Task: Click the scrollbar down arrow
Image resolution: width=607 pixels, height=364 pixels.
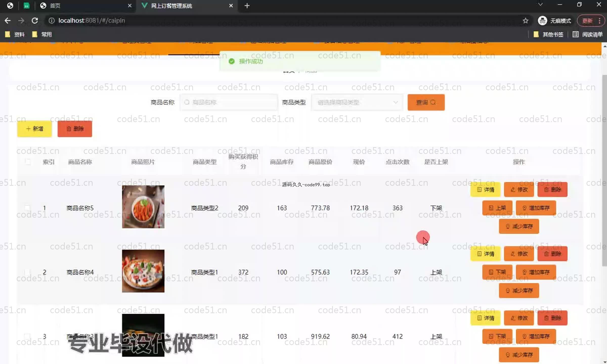Action: click(604, 361)
